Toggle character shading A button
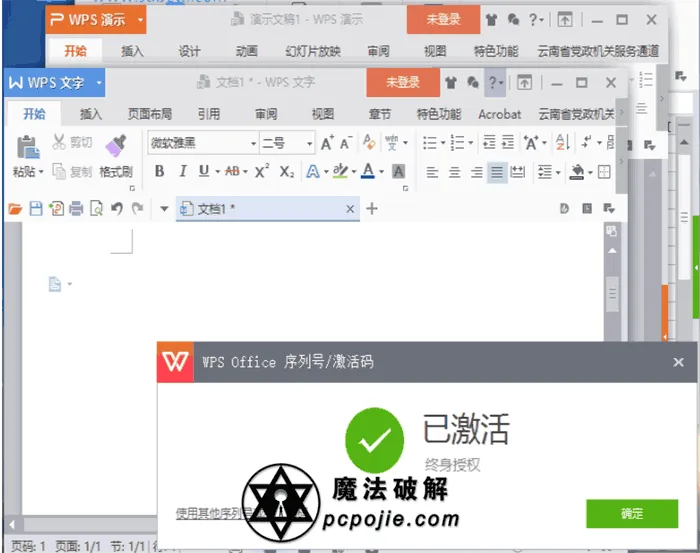Screen dimensions: 700x553 (398, 171)
